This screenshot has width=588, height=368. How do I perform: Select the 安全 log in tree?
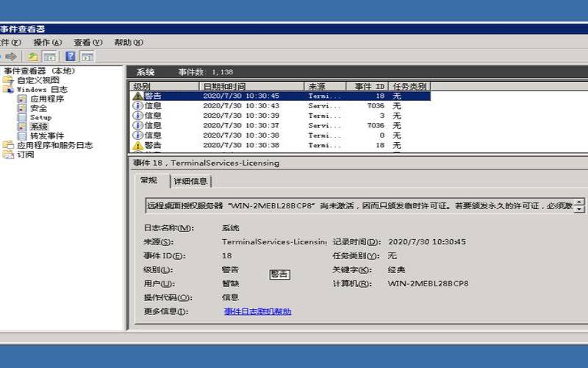[x=38, y=108]
